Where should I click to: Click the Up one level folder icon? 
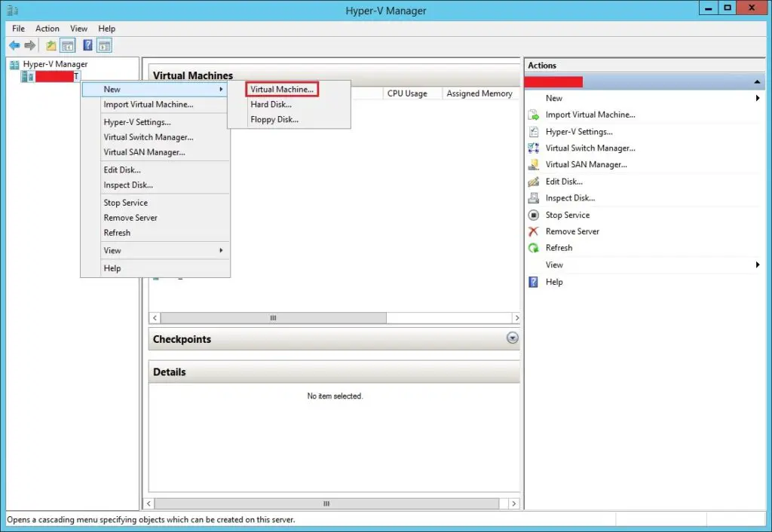[51, 46]
